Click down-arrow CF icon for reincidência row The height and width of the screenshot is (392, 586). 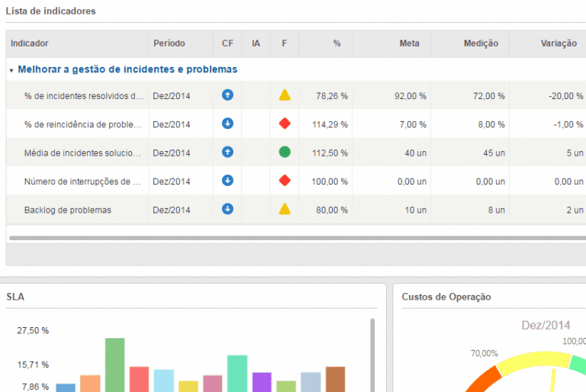coord(227,124)
